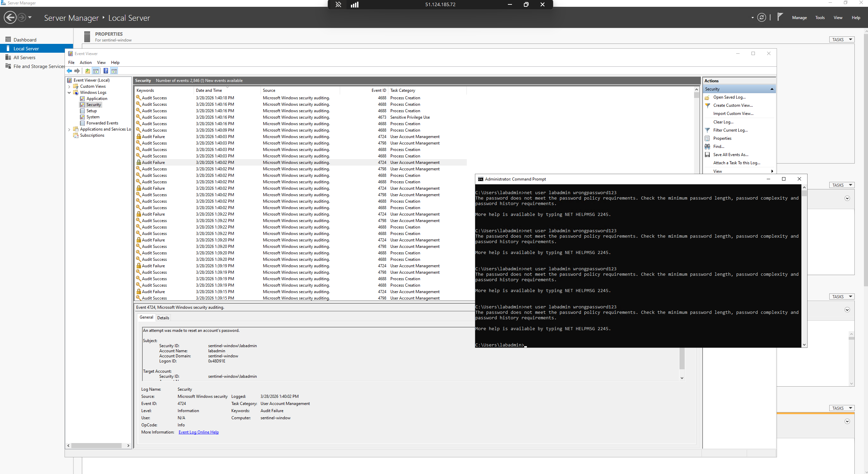Click the Back arrow in Event Viewer toolbar
Image resolution: width=868 pixels, height=474 pixels.
click(x=69, y=71)
